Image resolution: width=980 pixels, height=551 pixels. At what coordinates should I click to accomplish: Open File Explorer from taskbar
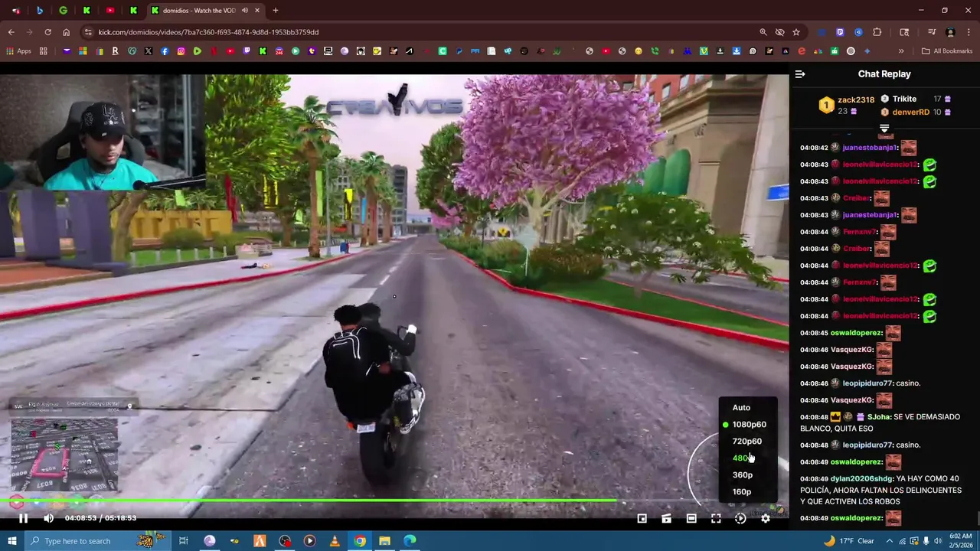point(384,541)
